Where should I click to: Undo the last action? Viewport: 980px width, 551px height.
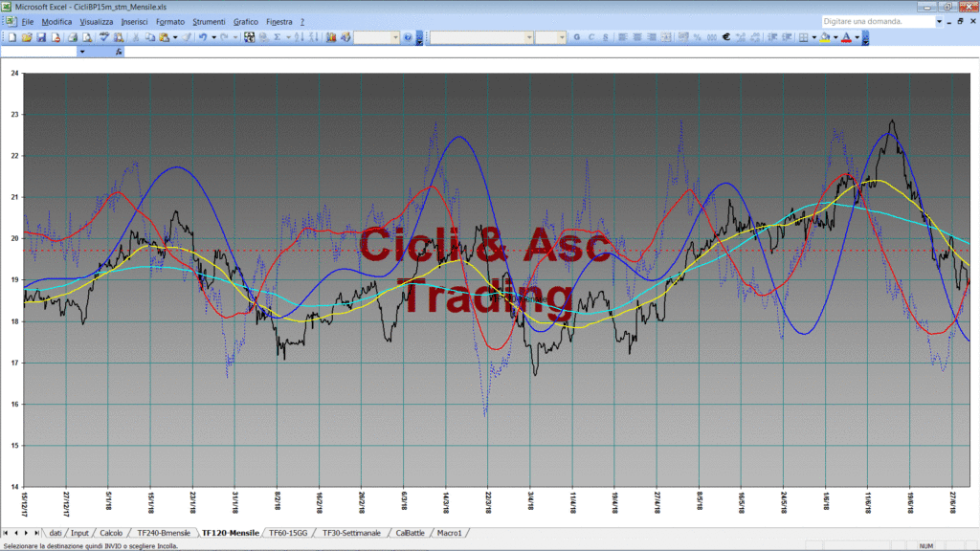coord(203,37)
